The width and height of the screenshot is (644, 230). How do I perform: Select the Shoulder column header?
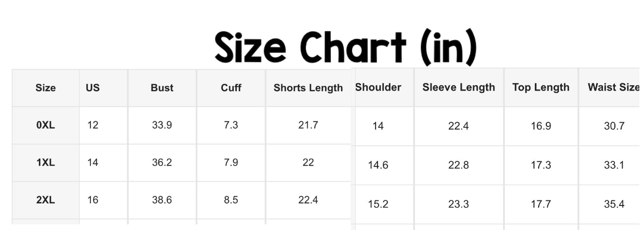coord(378,87)
